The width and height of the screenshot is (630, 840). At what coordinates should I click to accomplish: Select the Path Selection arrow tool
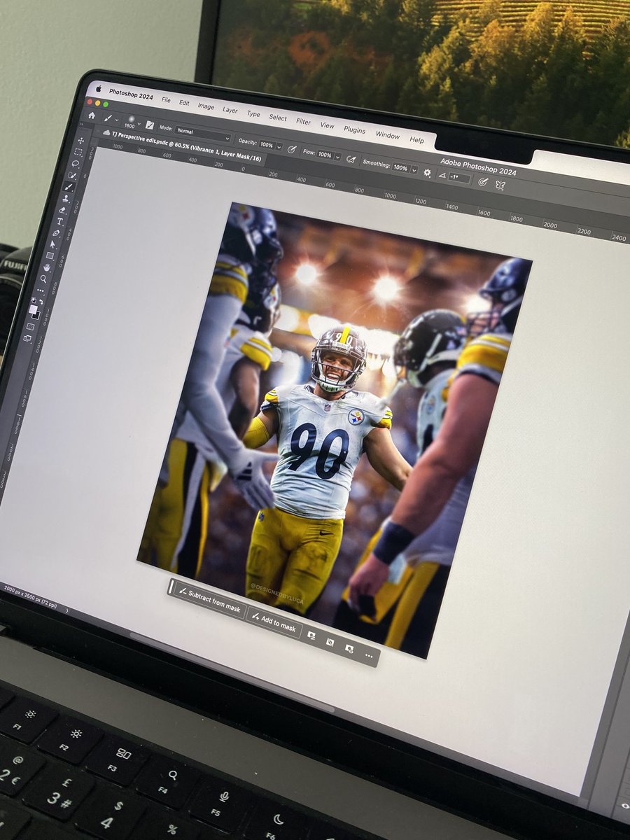pos(52,244)
